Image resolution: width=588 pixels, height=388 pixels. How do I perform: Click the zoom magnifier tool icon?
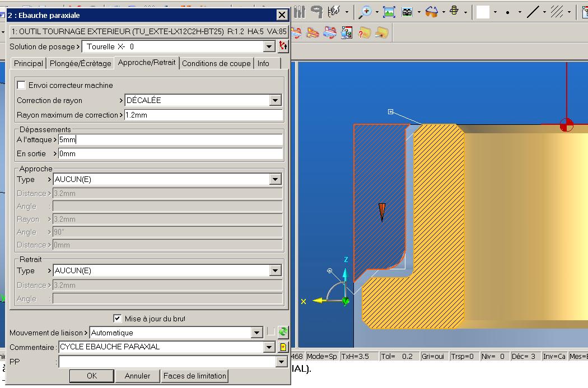click(x=365, y=12)
